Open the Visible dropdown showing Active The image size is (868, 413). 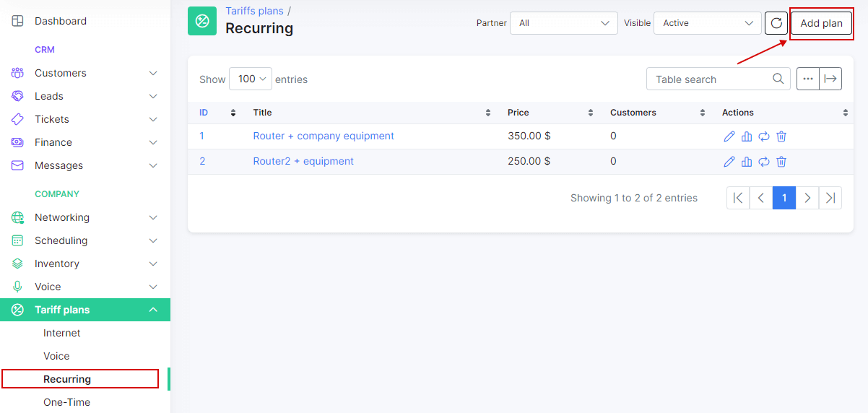(x=707, y=23)
